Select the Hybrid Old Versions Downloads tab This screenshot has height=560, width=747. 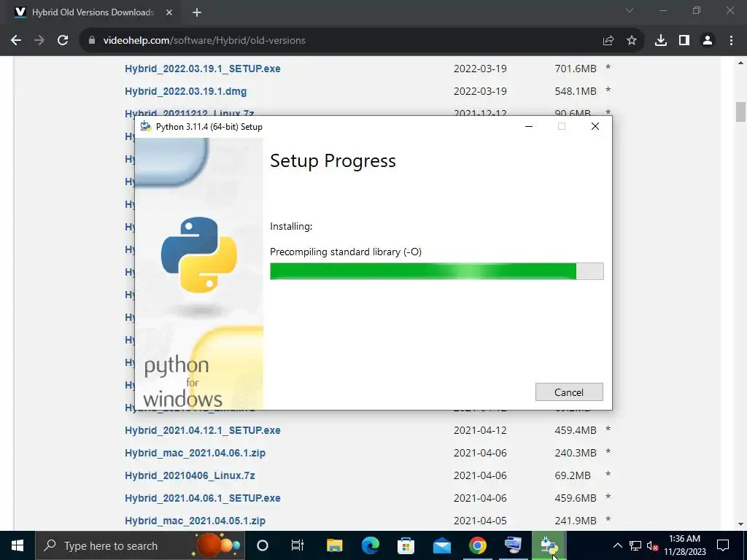93,13
